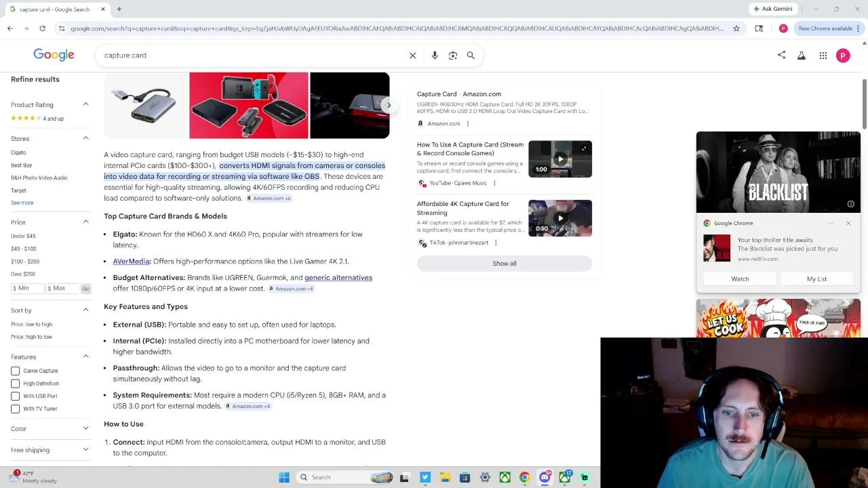Screen dimensions: 868x488
Task: Enable the With TV Tuner filter
Action: [15, 409]
